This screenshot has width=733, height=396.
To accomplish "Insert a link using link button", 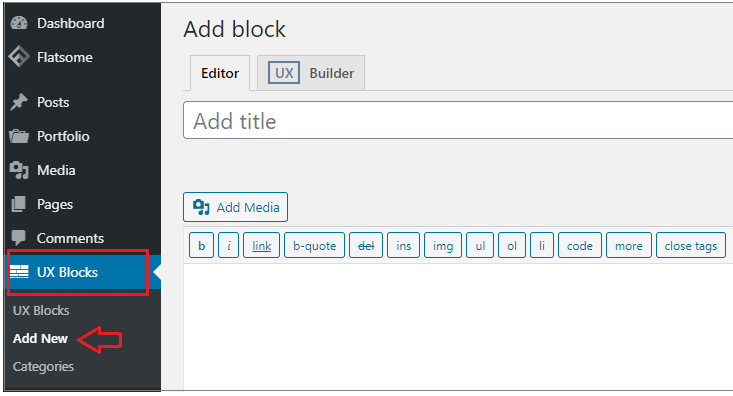I will pos(261,245).
